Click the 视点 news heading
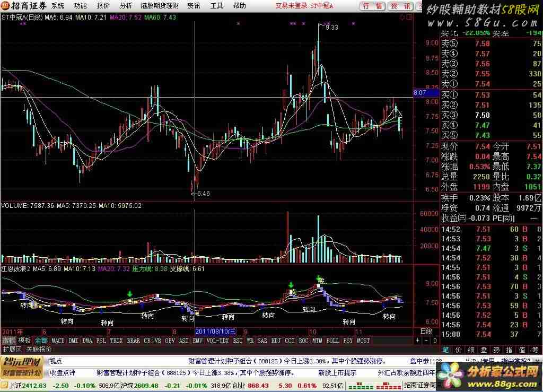This screenshot has height=392, width=543. [56, 361]
